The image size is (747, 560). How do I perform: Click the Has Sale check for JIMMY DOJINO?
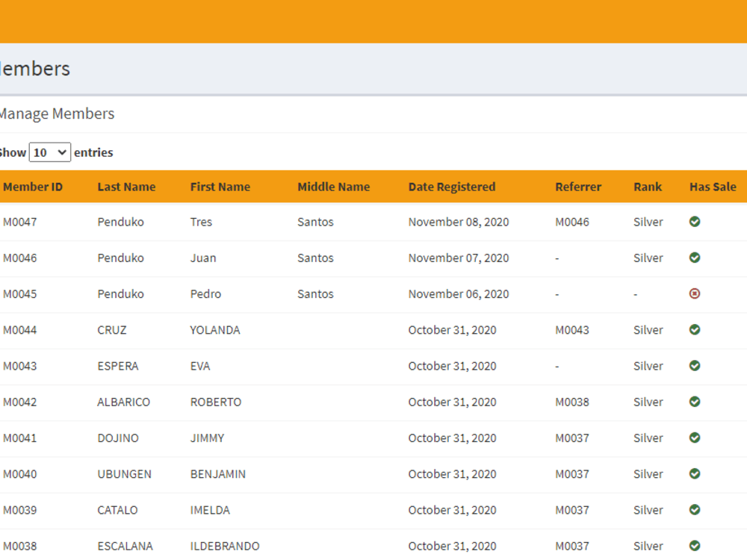pos(695,438)
